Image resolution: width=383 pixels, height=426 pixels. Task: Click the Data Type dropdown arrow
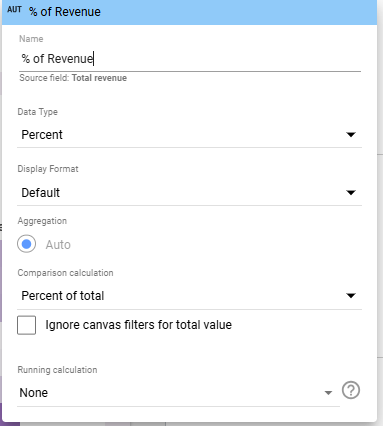(x=351, y=135)
